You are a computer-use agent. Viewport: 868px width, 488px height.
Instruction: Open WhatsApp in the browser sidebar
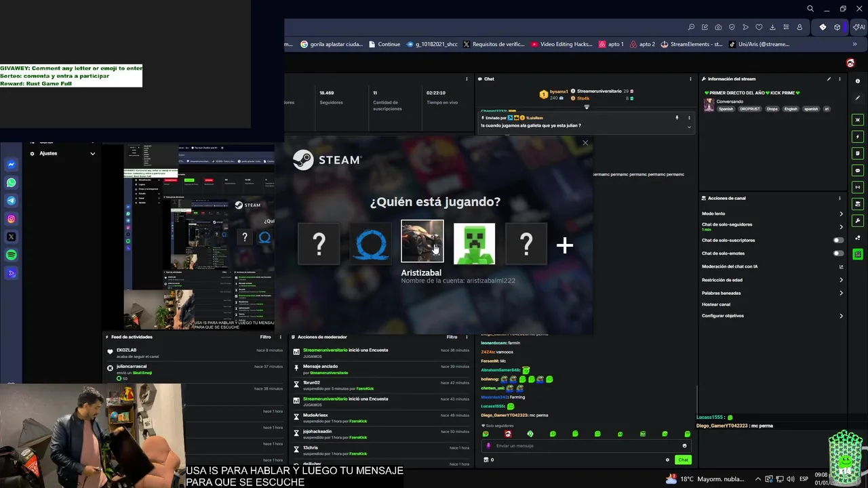coord(12,183)
